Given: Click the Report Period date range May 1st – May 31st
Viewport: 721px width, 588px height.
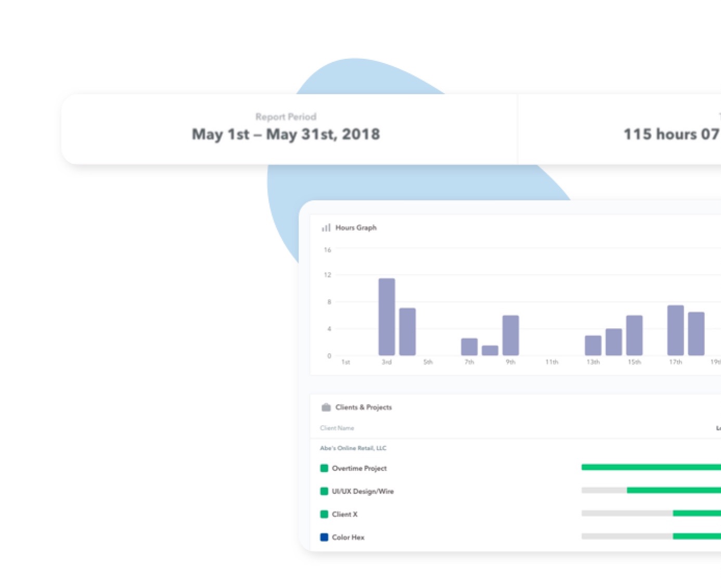Looking at the screenshot, I should (286, 134).
